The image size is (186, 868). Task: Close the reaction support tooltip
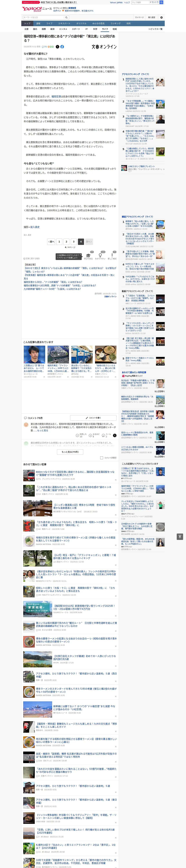coord(81,255)
